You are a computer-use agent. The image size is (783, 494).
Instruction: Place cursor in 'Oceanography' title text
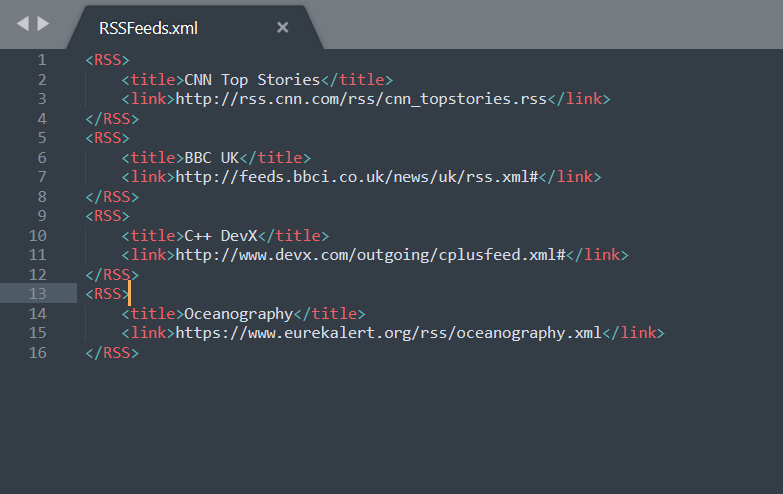click(239, 314)
